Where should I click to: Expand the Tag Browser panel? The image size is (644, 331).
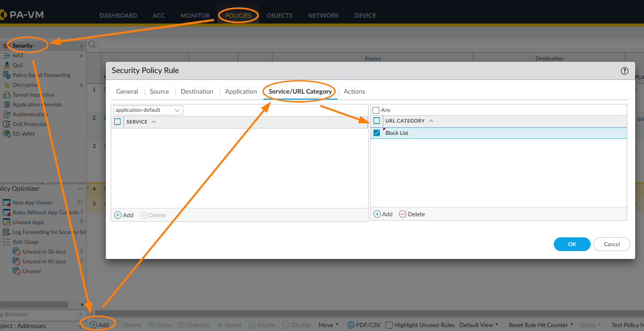pos(80,314)
